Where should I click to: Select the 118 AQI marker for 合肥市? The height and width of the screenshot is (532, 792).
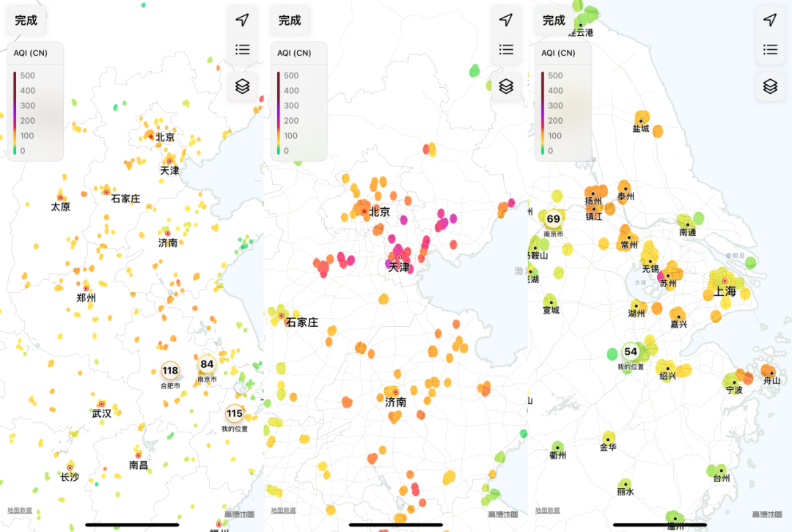click(x=170, y=371)
